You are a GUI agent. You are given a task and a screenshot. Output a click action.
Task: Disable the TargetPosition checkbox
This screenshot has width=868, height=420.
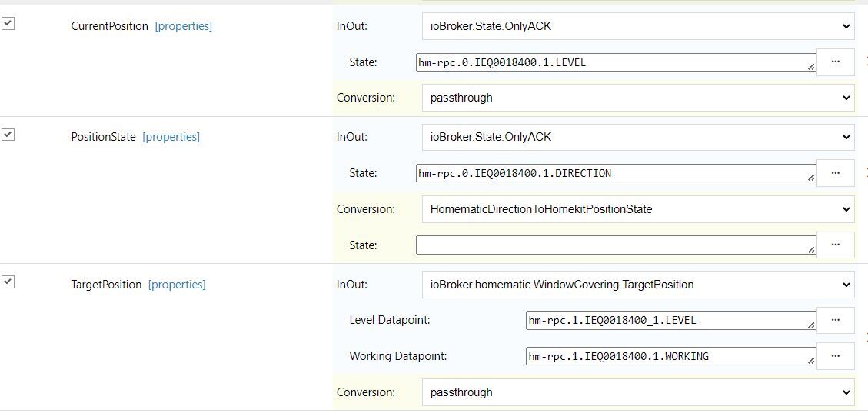8,282
